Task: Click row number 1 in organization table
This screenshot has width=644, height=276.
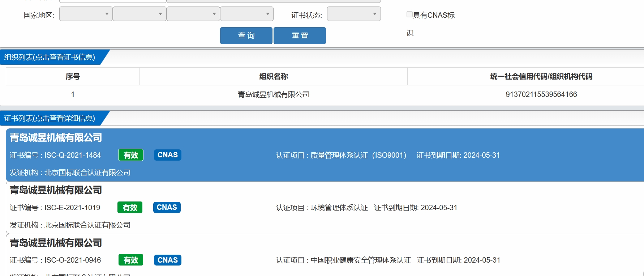Action: pos(73,94)
